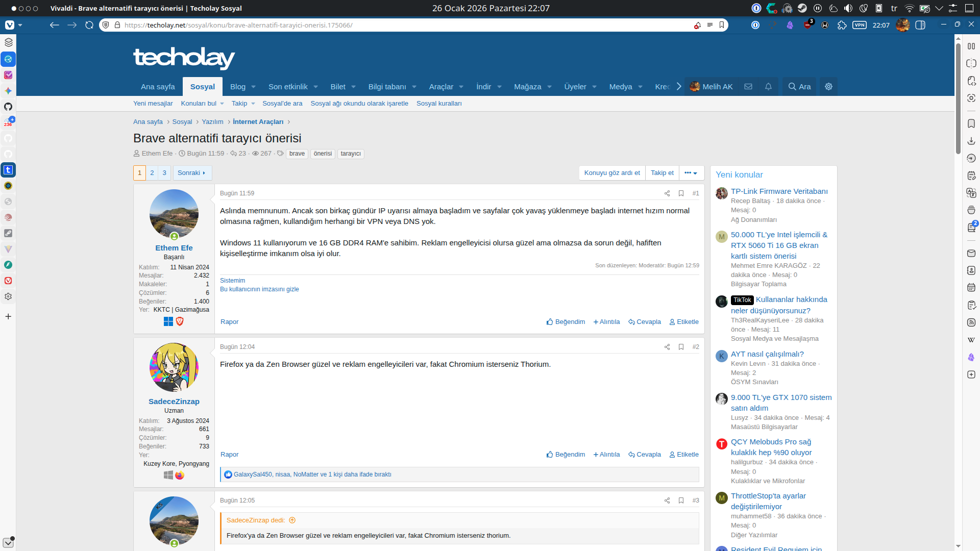Bookmark this page from the address bar

722,25
